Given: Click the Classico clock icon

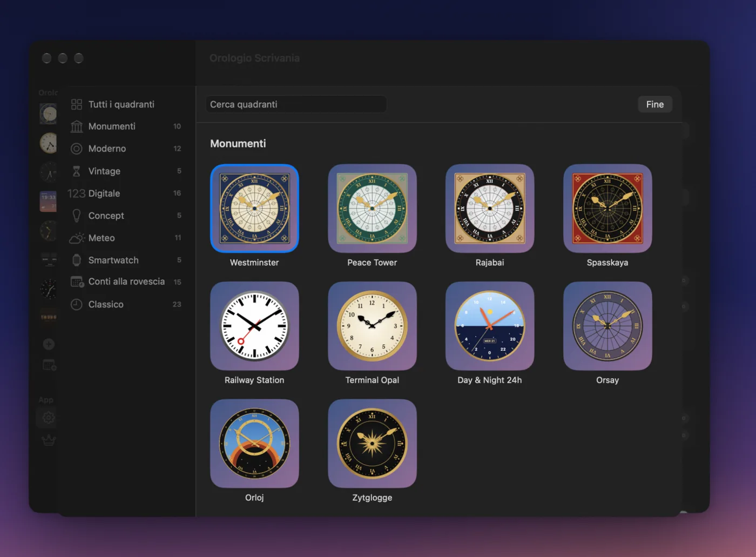Looking at the screenshot, I should pos(77,304).
